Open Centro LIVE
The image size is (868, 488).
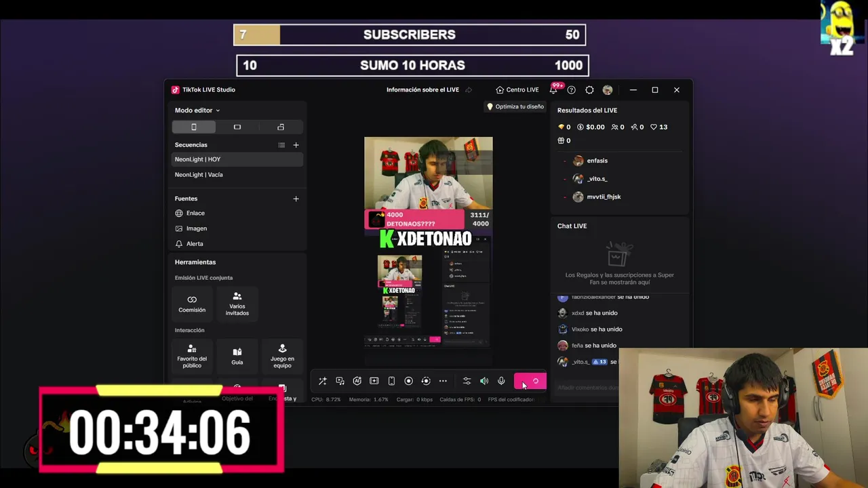tap(517, 89)
